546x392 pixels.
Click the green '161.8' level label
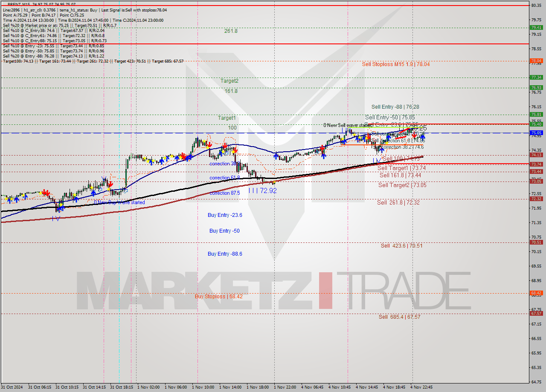(x=231, y=91)
